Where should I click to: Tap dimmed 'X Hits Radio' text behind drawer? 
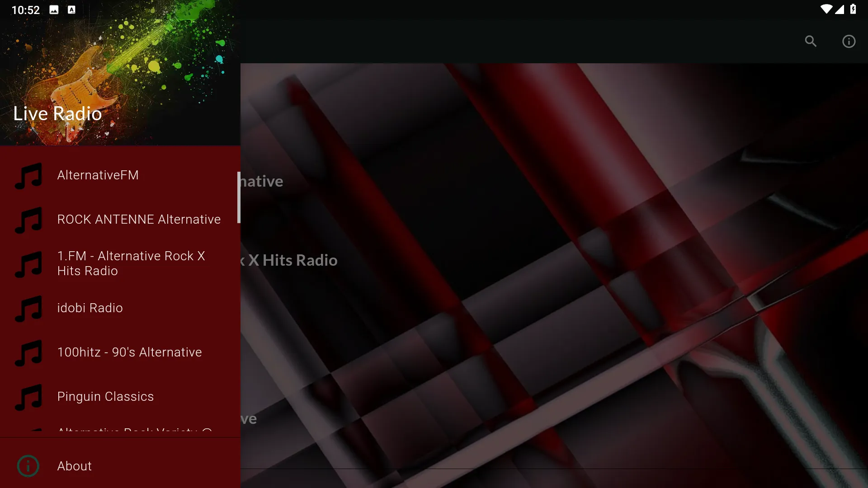[x=292, y=260]
